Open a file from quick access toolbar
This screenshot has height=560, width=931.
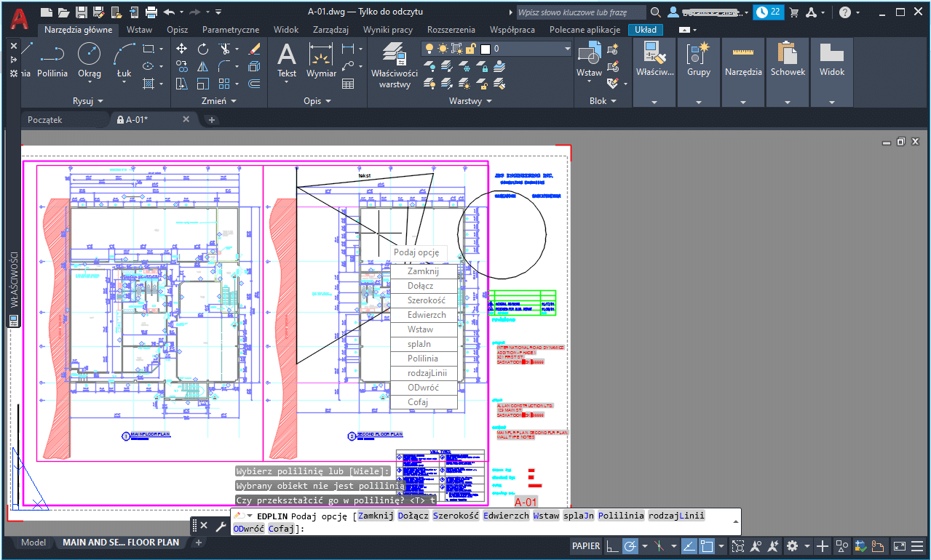click(64, 12)
